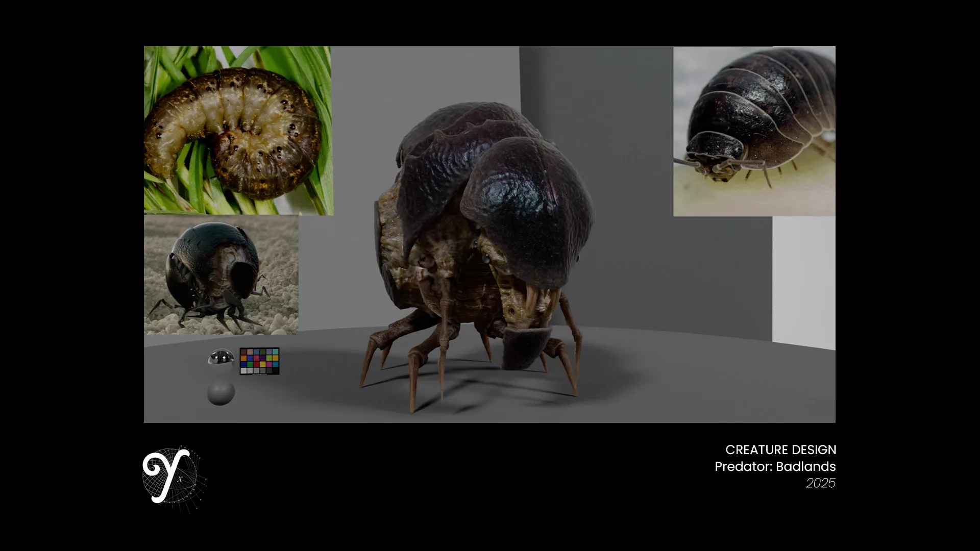
Task: Click the color checker chart
Action: [259, 361]
